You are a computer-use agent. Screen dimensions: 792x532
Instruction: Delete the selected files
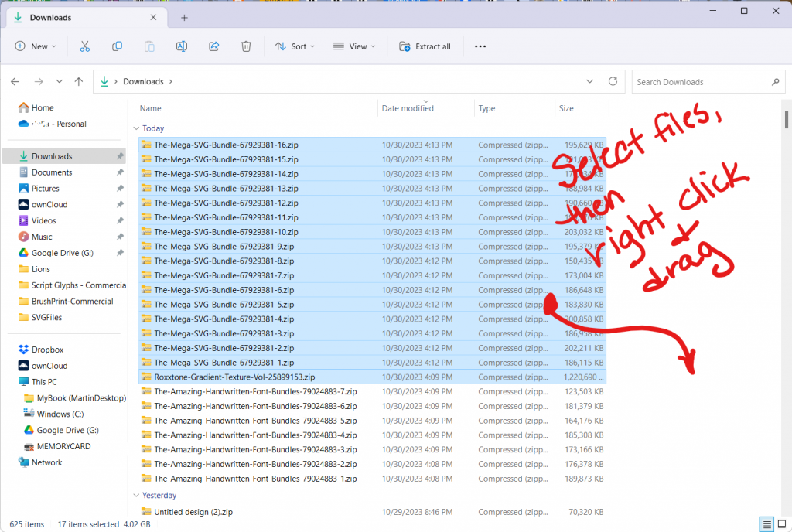click(x=246, y=46)
